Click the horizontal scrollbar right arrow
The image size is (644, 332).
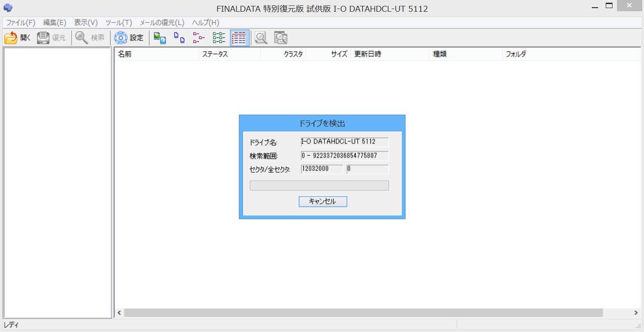pyautogui.click(x=636, y=313)
